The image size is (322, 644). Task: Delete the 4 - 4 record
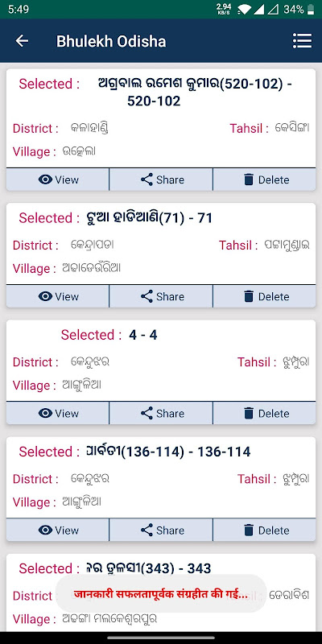(x=265, y=413)
